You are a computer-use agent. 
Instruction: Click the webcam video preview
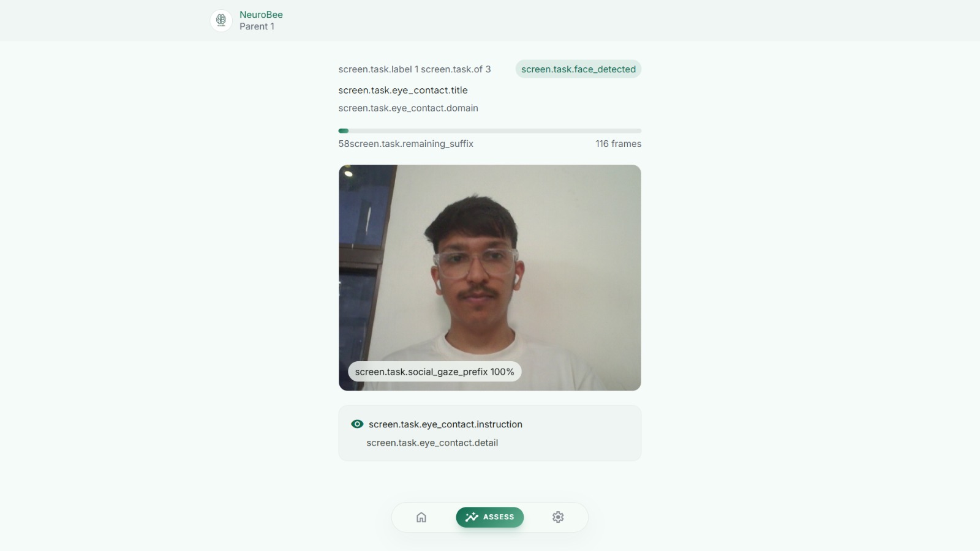tap(490, 277)
